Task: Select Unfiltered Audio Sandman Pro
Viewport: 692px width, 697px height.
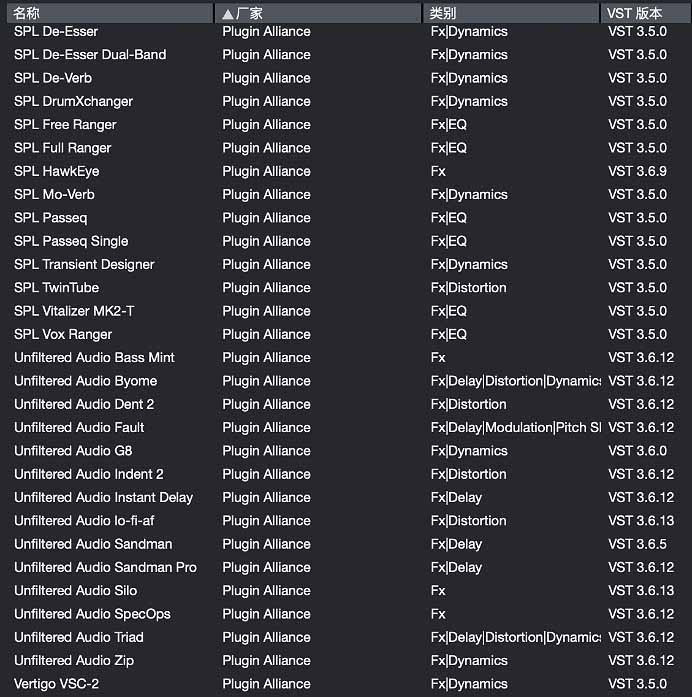Action: [346, 567]
